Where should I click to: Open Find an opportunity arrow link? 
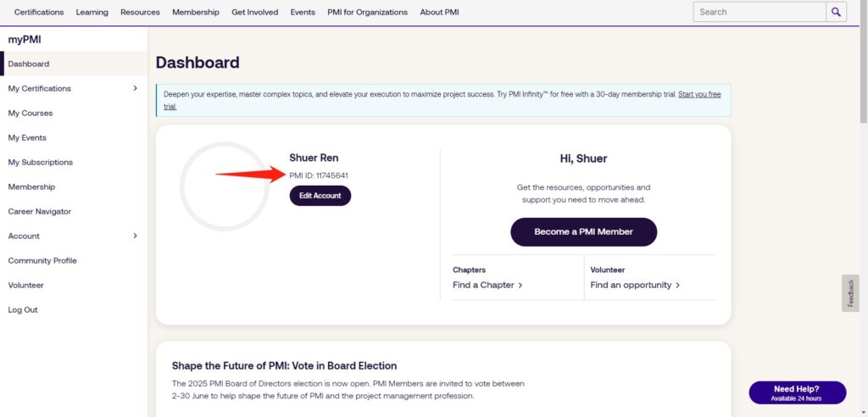click(635, 285)
